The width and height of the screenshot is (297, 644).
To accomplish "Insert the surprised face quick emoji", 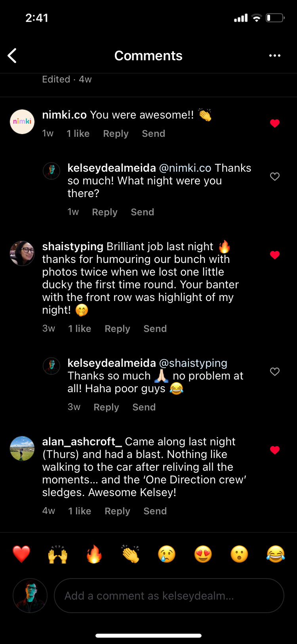I will pos(239,554).
